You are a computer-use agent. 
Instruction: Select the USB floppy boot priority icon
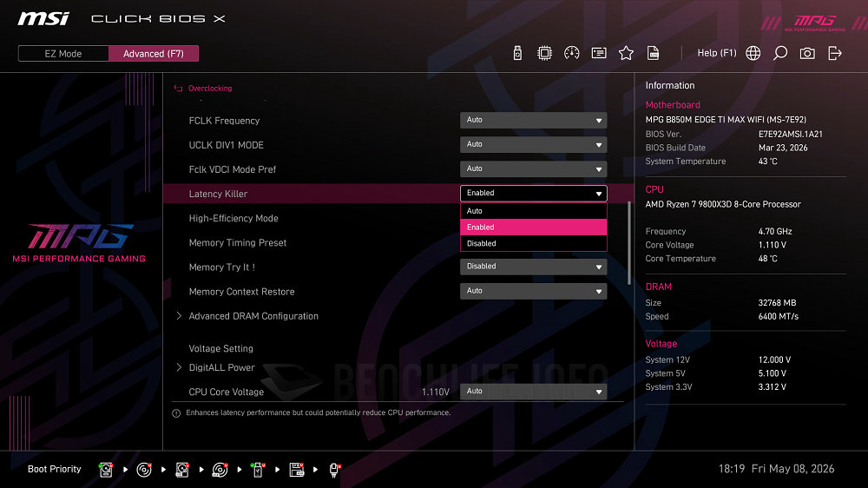pos(297,470)
